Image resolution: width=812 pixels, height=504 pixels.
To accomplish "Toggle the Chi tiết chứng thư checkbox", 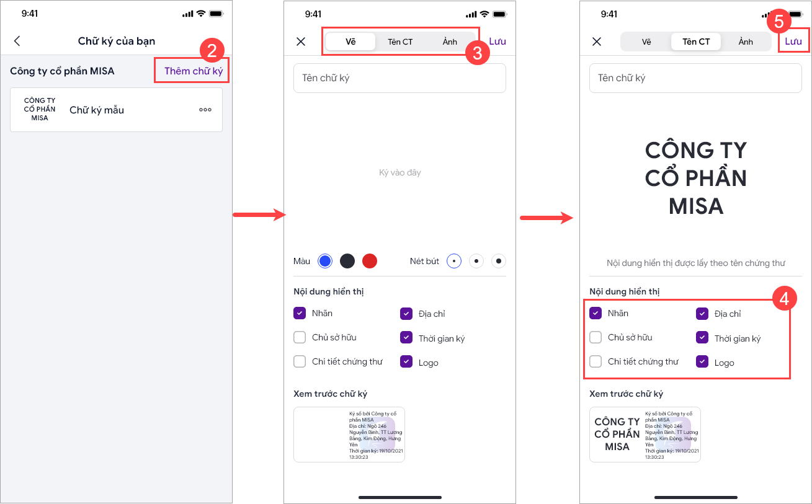I will (596, 361).
